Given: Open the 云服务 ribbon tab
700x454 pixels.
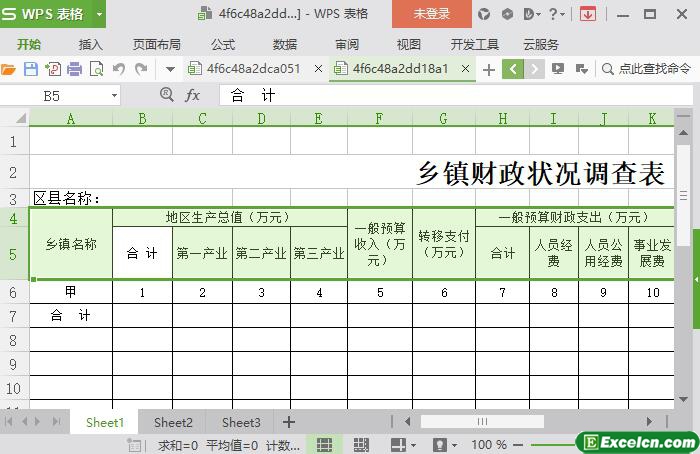Looking at the screenshot, I should pos(541,44).
